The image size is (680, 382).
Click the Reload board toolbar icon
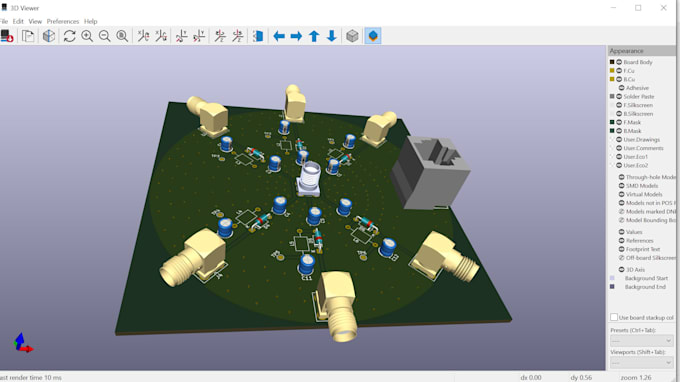(x=7, y=36)
